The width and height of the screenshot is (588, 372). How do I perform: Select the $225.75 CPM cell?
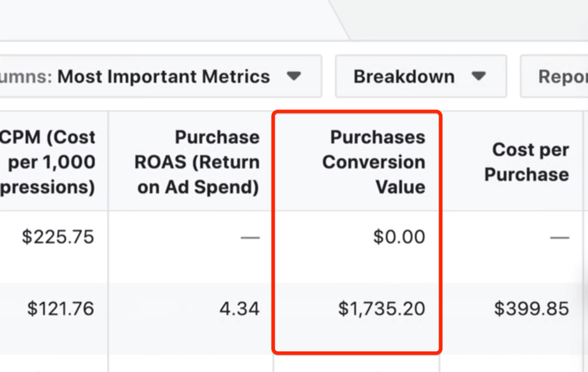coord(58,237)
